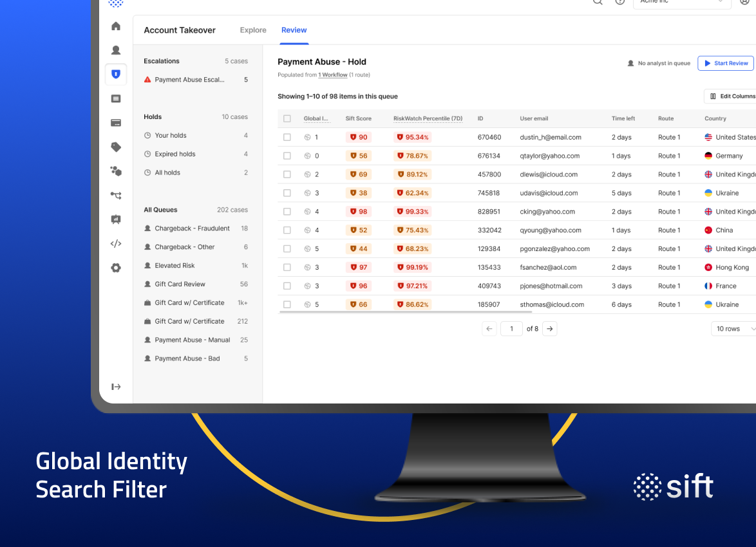This screenshot has height=547, width=756.
Task: Select the shield icon in sidebar
Action: click(x=116, y=74)
